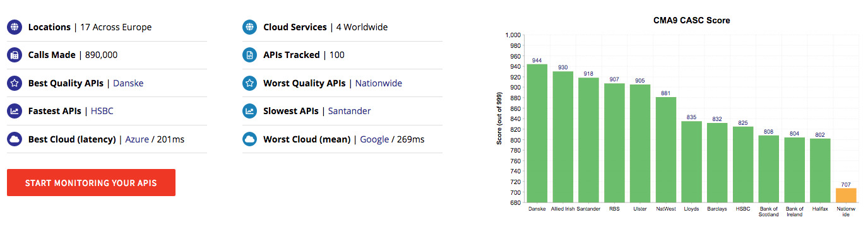Click the '4 Worldwide' value

pos(362,27)
